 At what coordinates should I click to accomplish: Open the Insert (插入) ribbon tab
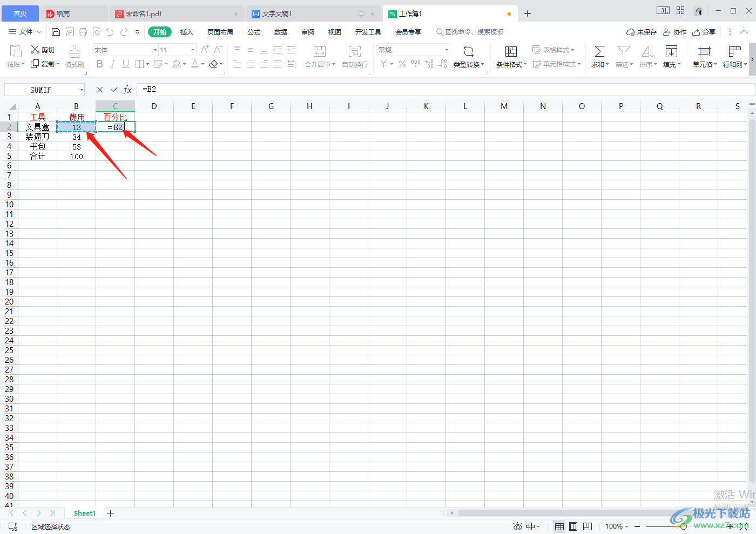(186, 32)
